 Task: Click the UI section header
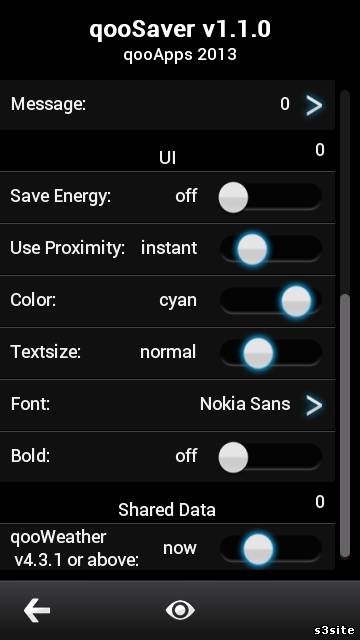click(167, 157)
